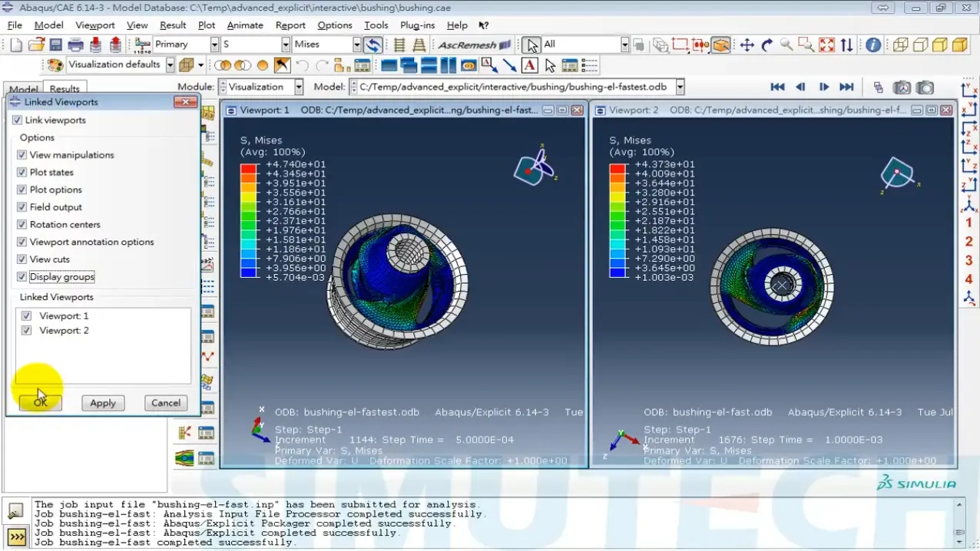Toggle View manipulations checkbox
This screenshot has height=551, width=980.
(x=22, y=154)
